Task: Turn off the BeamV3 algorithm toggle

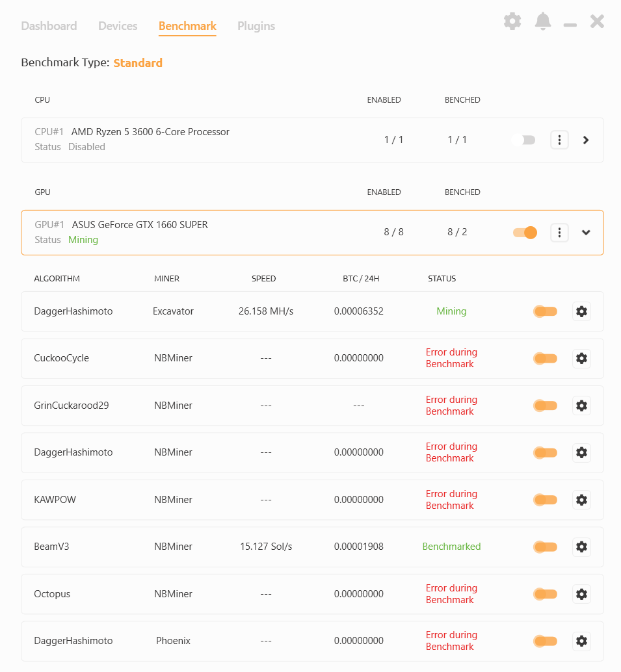Action: pos(545,547)
